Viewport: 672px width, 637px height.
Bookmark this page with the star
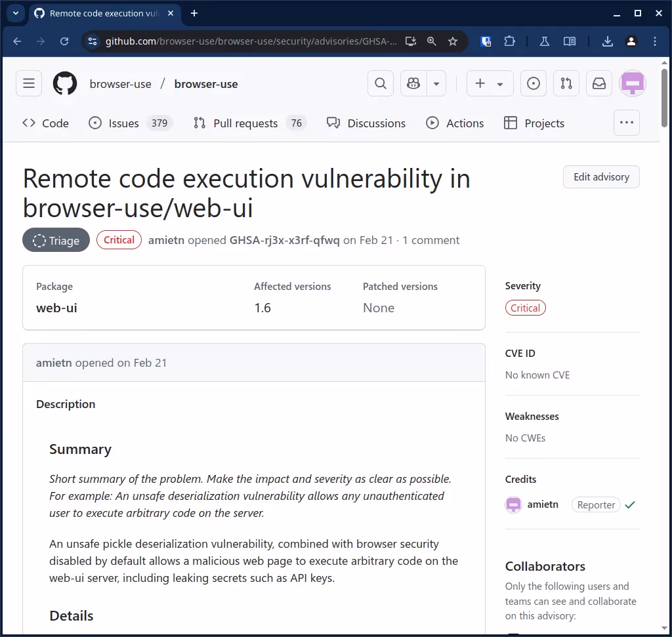[453, 41]
